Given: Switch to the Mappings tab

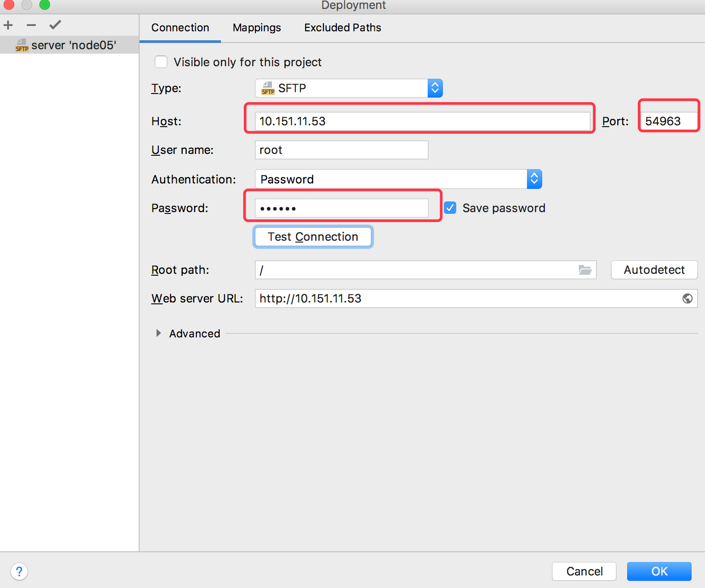Looking at the screenshot, I should pyautogui.click(x=257, y=28).
